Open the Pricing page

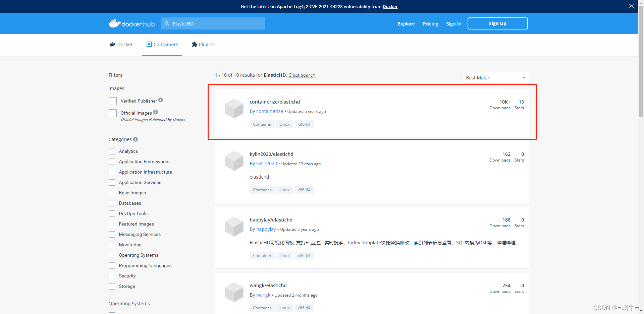[430, 24]
